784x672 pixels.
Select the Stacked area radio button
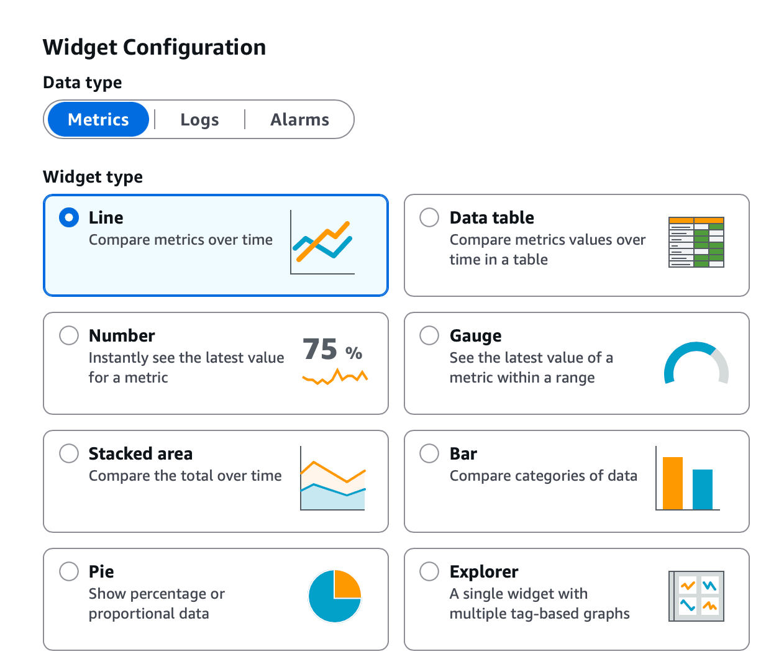68,453
